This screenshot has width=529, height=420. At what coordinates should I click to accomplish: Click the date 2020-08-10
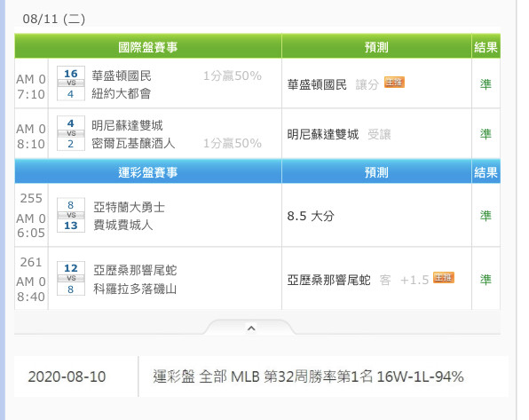pyautogui.click(x=67, y=376)
